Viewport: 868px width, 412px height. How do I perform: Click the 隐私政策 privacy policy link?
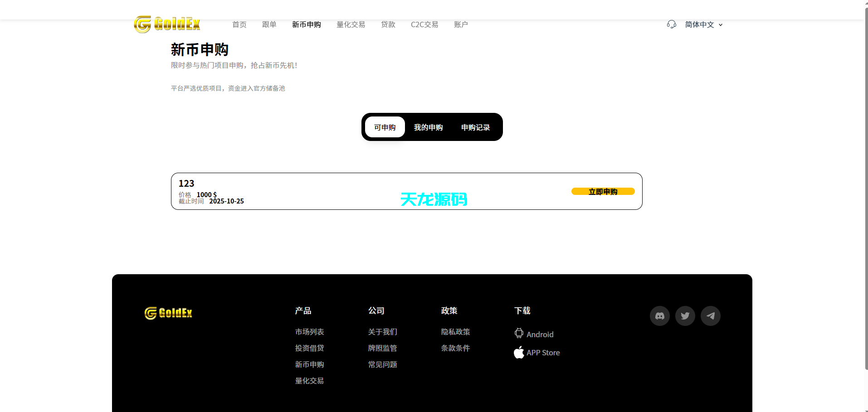pyautogui.click(x=455, y=331)
